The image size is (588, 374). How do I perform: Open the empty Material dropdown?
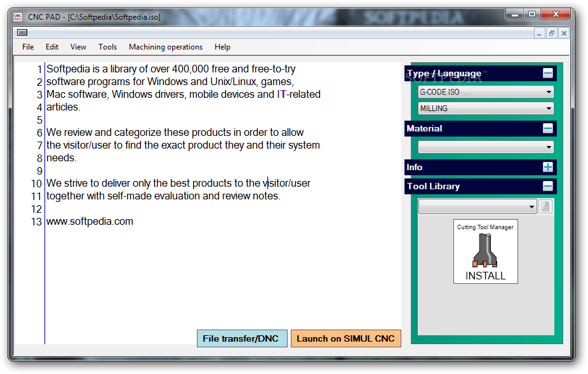pyautogui.click(x=486, y=147)
